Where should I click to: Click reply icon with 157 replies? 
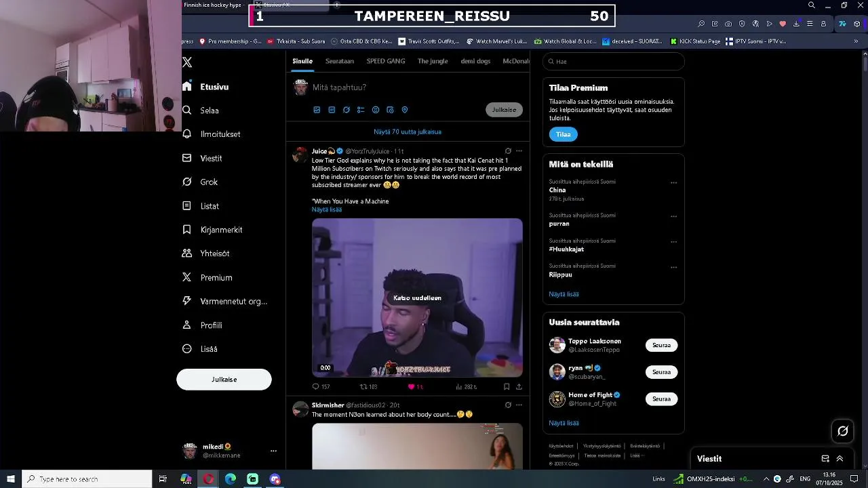315,386
